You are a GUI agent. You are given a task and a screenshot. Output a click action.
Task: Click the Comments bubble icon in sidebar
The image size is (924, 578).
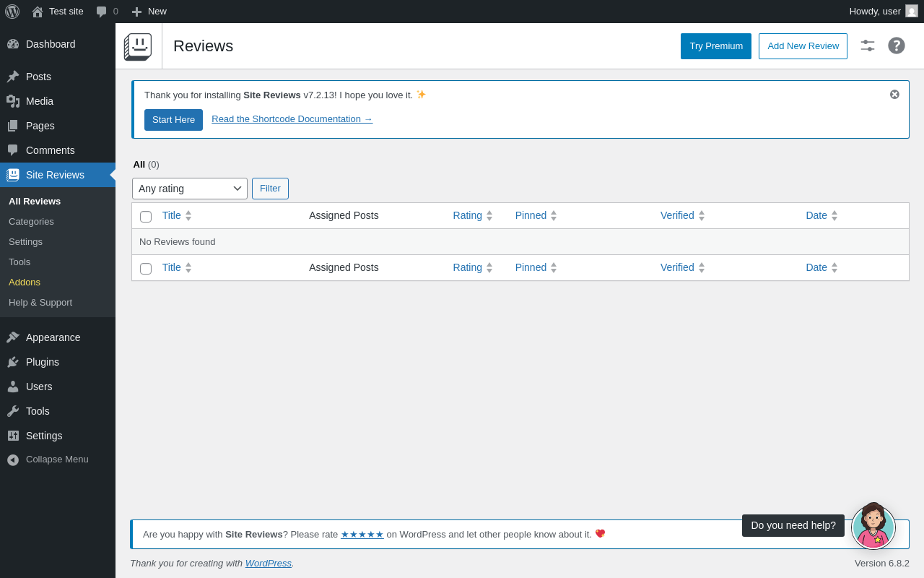click(x=13, y=150)
